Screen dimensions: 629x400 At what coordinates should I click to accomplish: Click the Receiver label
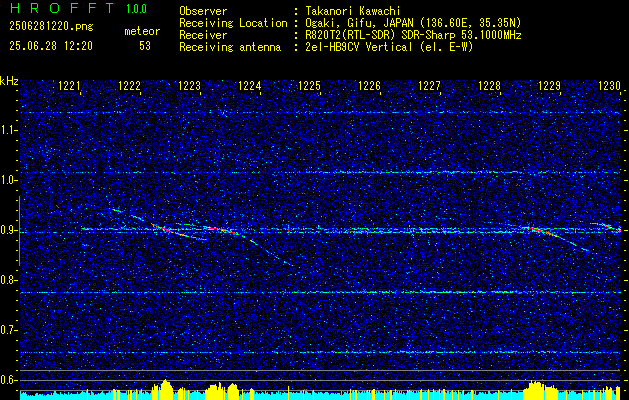point(203,35)
